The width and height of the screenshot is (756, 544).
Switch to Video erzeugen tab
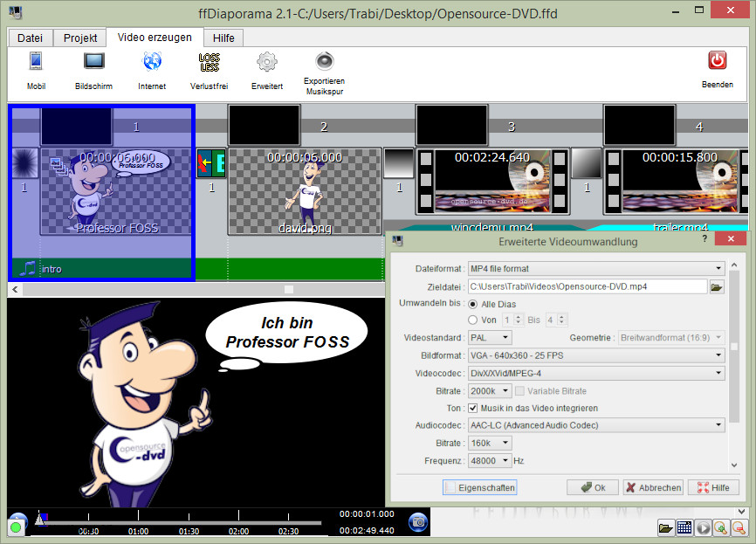point(155,38)
